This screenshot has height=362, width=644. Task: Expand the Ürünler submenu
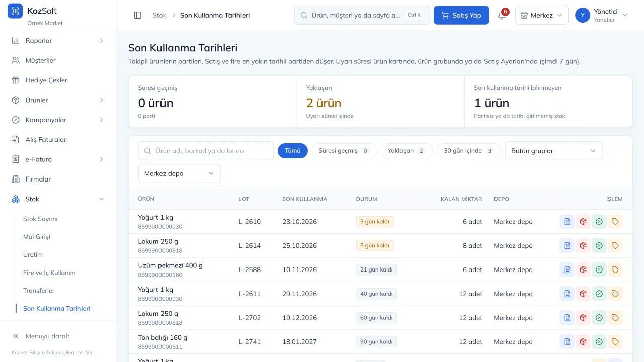58,100
